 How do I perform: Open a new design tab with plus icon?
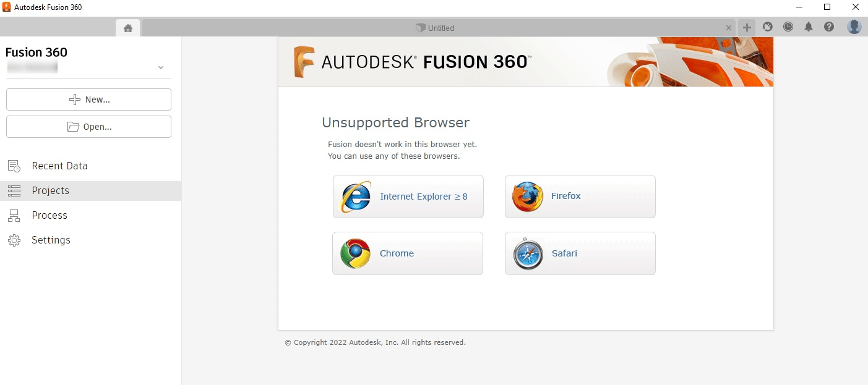tap(747, 27)
